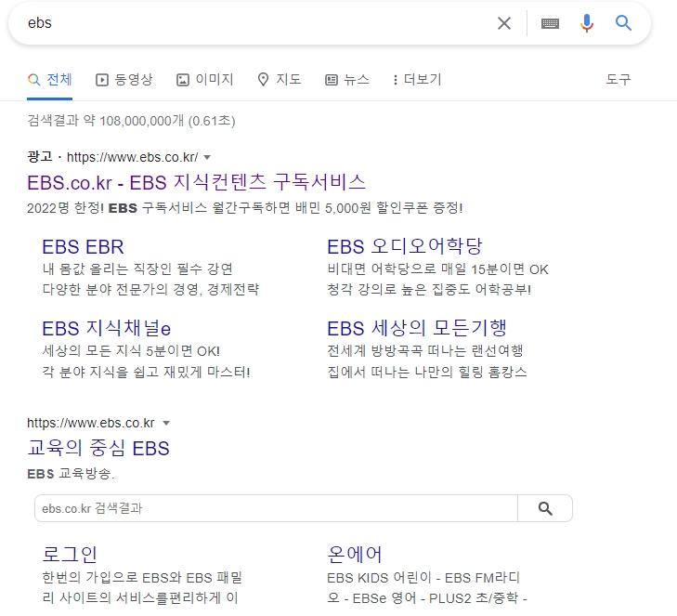Image resolution: width=677 pixels, height=616 pixels.
Task: Clear the search query with the X icon
Action: pos(504,23)
